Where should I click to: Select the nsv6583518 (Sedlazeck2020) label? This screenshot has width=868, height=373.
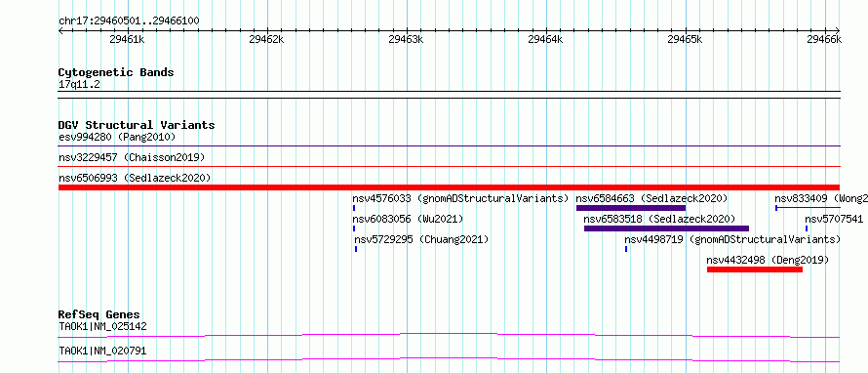click(x=659, y=219)
